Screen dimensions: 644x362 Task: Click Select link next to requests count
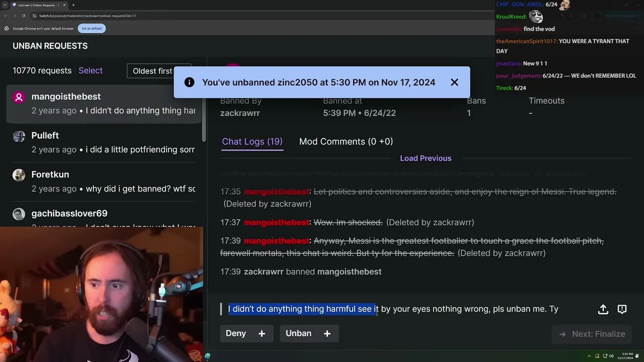pos(91,71)
